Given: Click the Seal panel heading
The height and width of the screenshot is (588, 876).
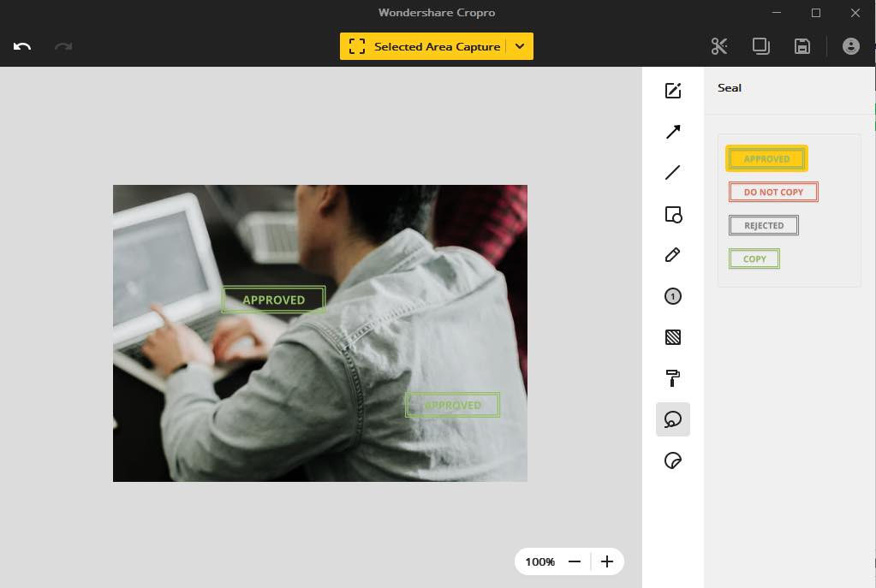Looking at the screenshot, I should point(730,87).
